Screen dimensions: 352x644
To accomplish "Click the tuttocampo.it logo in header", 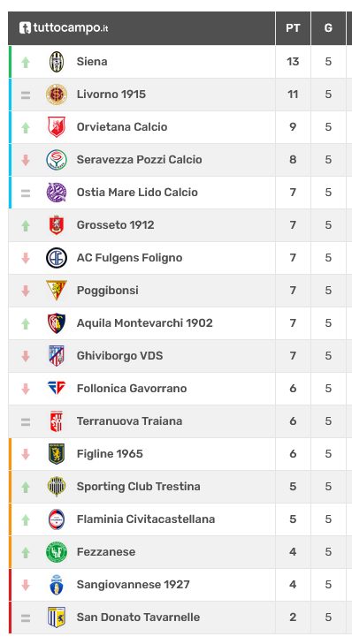I will [x=64, y=28].
